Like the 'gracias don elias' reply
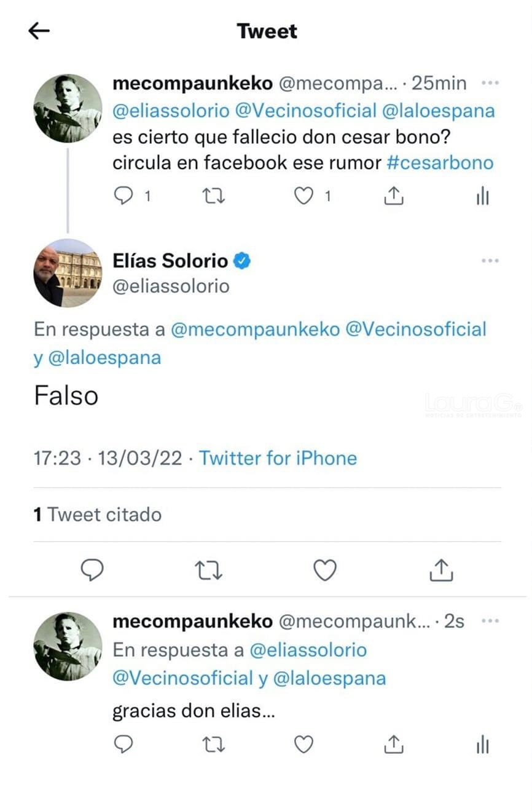 303,745
